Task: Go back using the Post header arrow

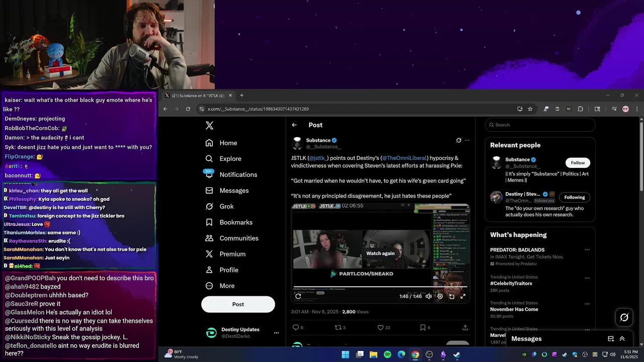Action: 294,125
